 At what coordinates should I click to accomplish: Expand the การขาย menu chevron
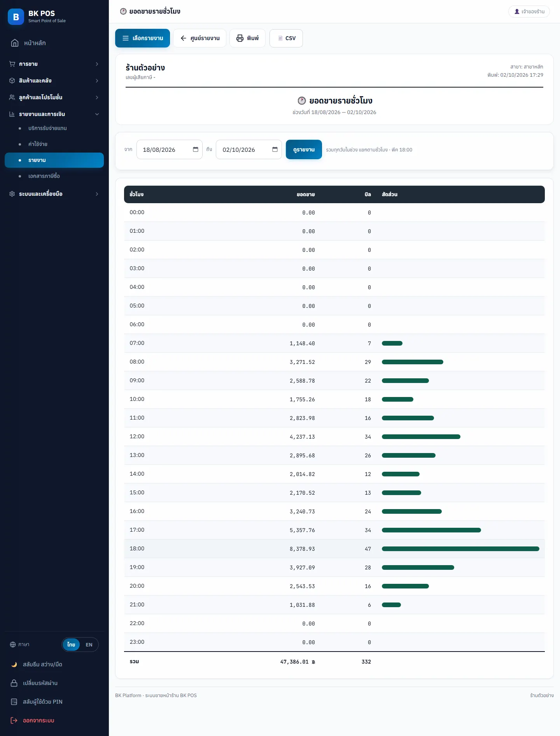tap(97, 64)
